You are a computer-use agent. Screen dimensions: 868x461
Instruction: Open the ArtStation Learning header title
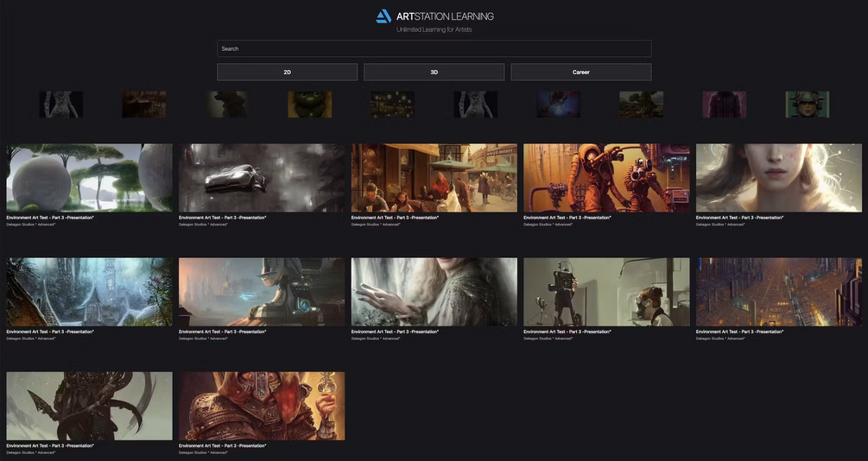(x=445, y=16)
